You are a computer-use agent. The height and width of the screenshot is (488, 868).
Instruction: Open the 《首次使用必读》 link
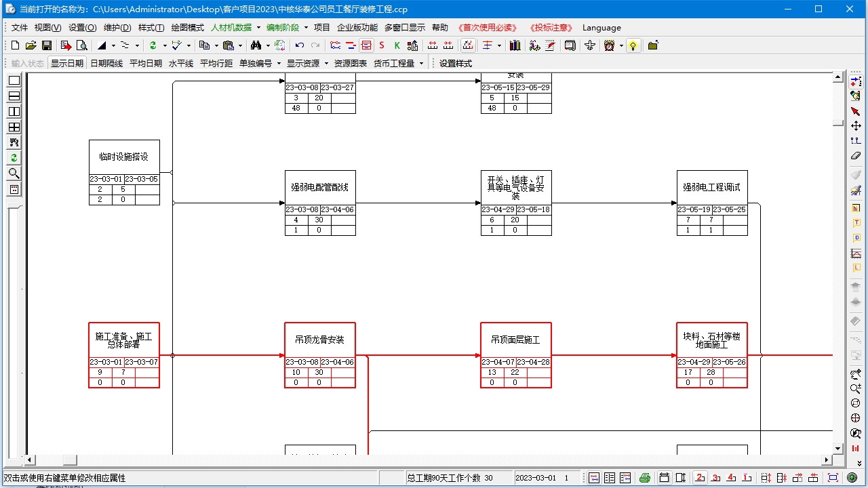(488, 28)
